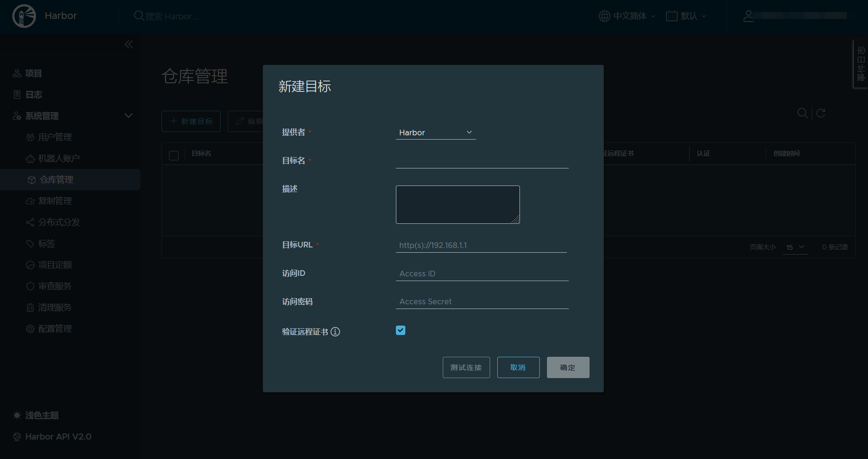Click the 标签 tag icon
The width and height of the screenshot is (868, 459).
pos(30,244)
